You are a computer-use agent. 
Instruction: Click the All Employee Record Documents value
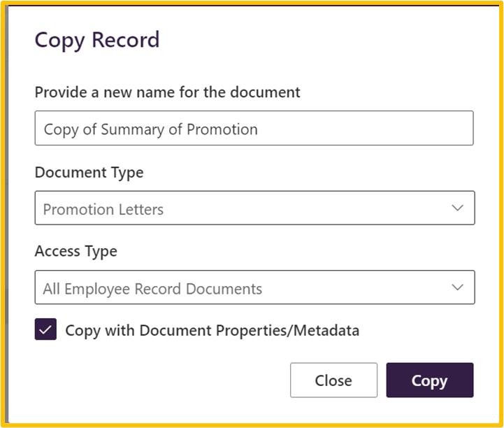(x=152, y=289)
